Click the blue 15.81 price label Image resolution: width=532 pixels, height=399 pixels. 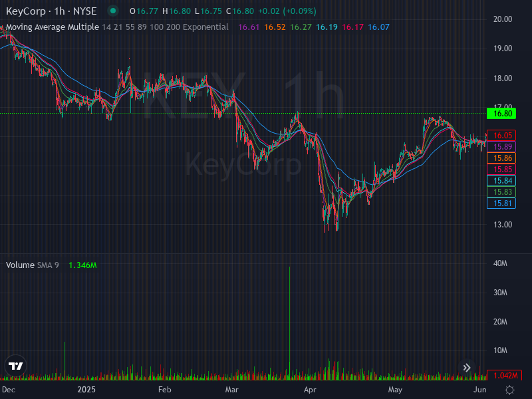(x=501, y=203)
